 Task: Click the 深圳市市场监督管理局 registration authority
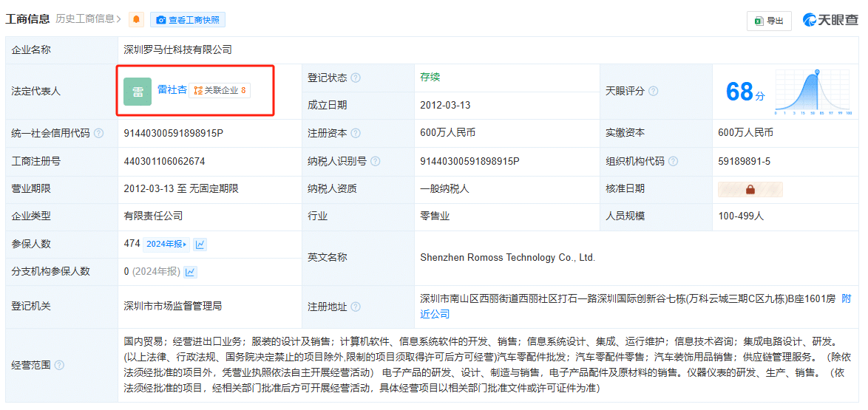click(173, 305)
